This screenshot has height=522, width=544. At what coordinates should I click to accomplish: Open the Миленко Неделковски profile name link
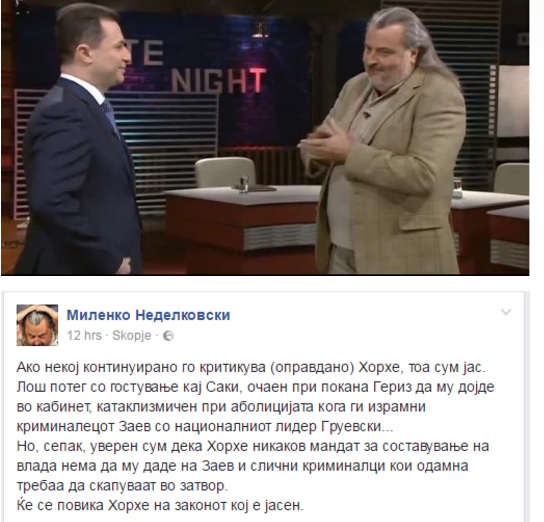click(148, 315)
